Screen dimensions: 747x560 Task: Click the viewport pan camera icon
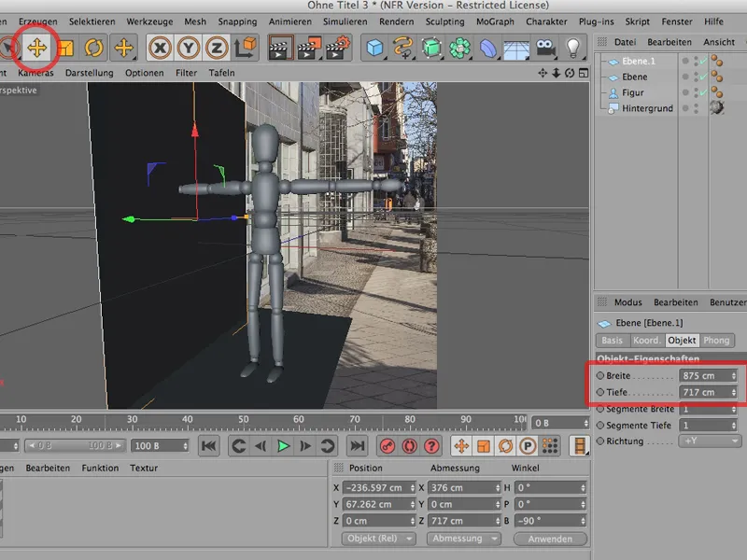pos(543,73)
